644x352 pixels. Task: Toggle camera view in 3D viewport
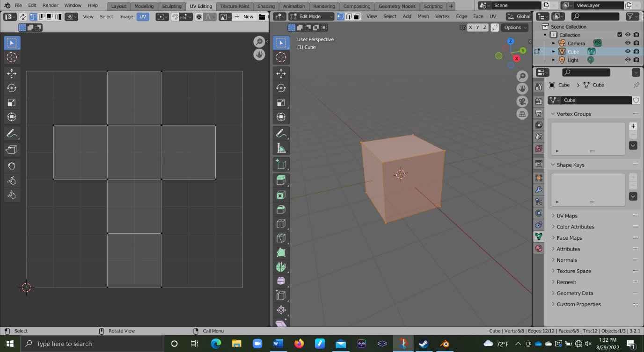point(522,101)
